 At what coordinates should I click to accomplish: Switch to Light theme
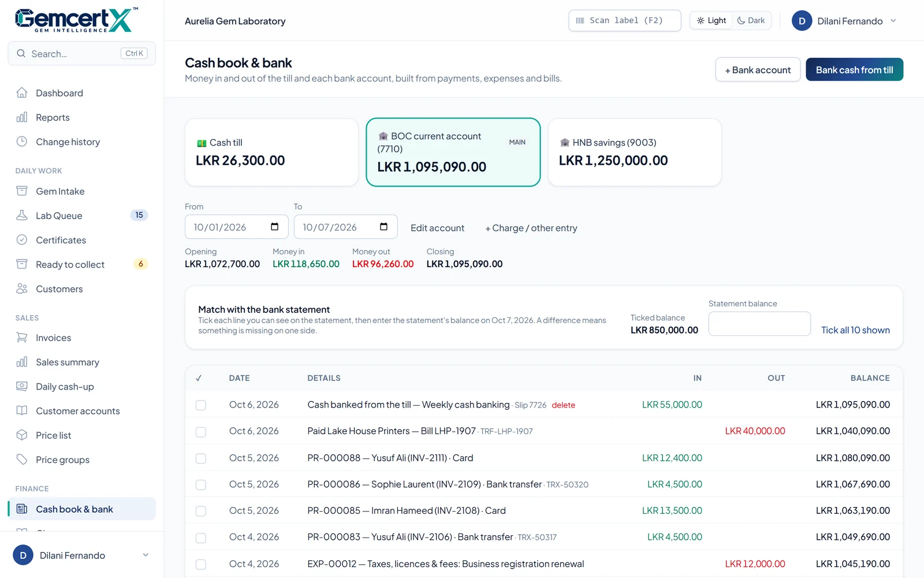pyautogui.click(x=711, y=20)
